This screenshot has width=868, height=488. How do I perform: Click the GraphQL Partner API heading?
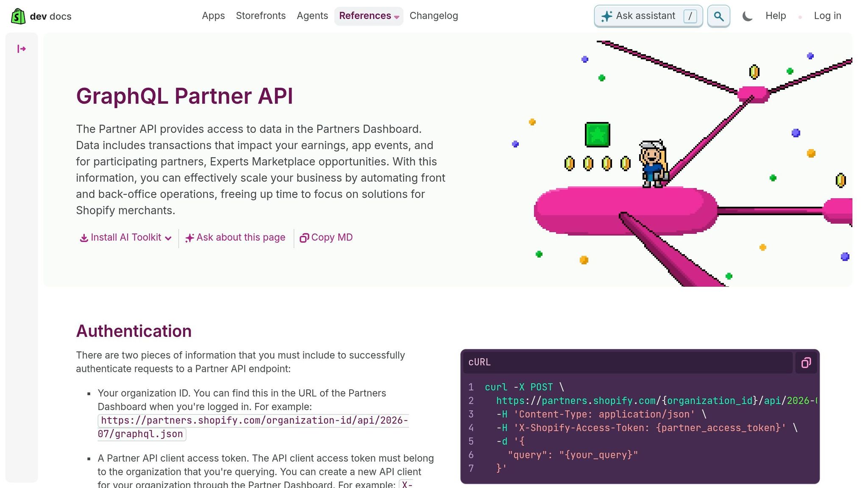(184, 96)
